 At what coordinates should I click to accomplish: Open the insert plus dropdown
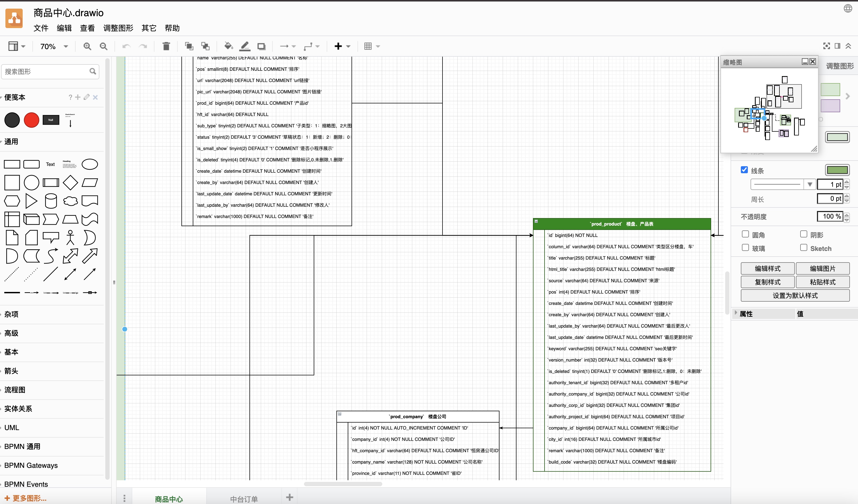pyautogui.click(x=342, y=46)
